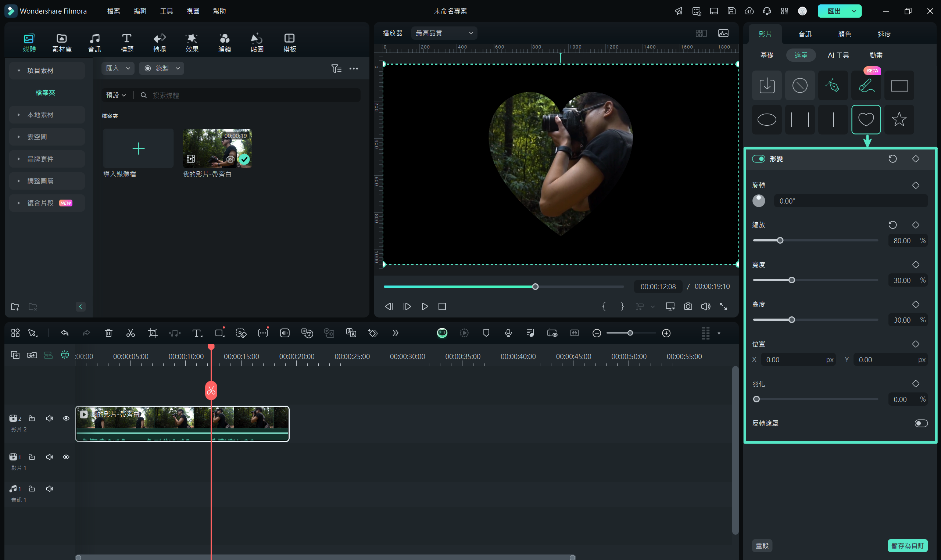This screenshot has height=560, width=941.
Task: Take a snapshot with camera icon
Action: (x=688, y=306)
